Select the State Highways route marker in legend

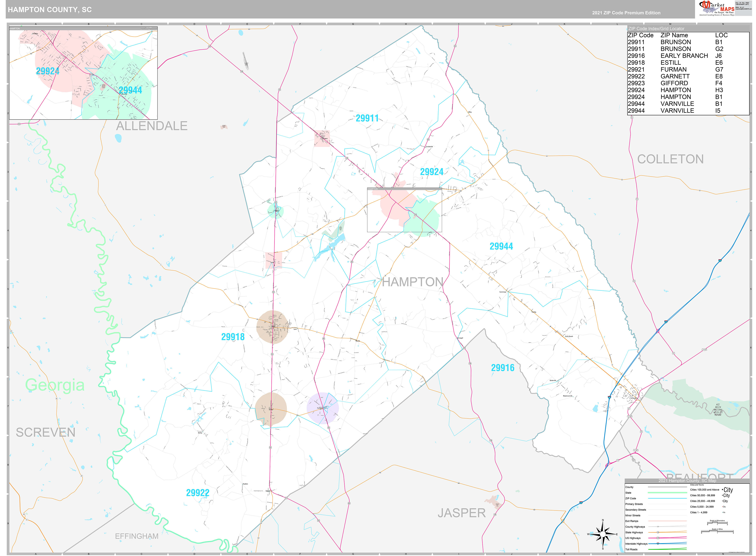pos(658,532)
